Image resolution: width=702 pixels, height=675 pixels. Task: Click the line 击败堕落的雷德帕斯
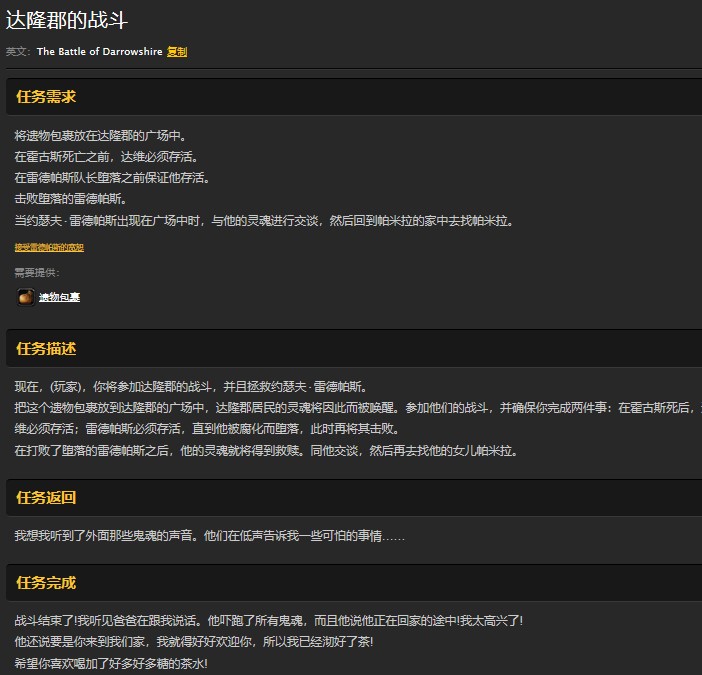(70, 199)
